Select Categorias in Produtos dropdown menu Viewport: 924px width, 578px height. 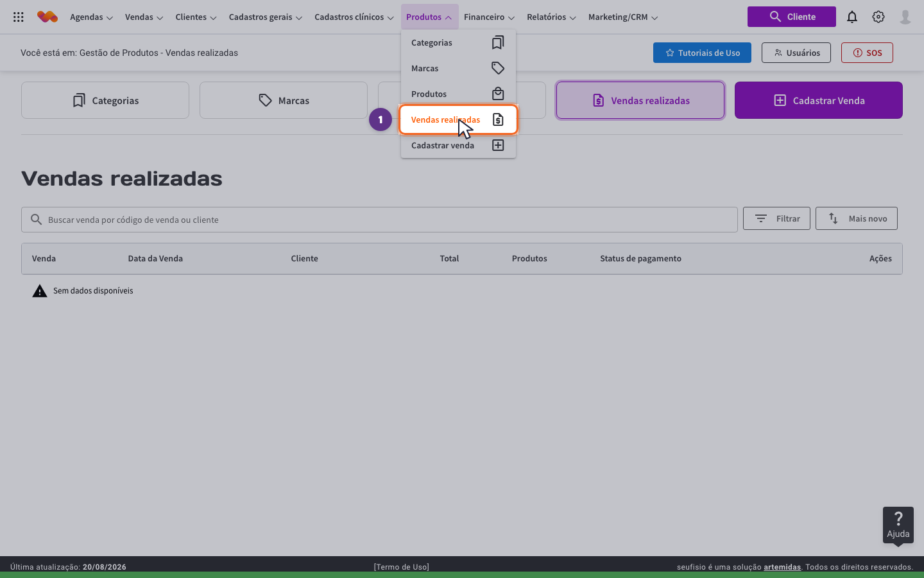(458, 42)
